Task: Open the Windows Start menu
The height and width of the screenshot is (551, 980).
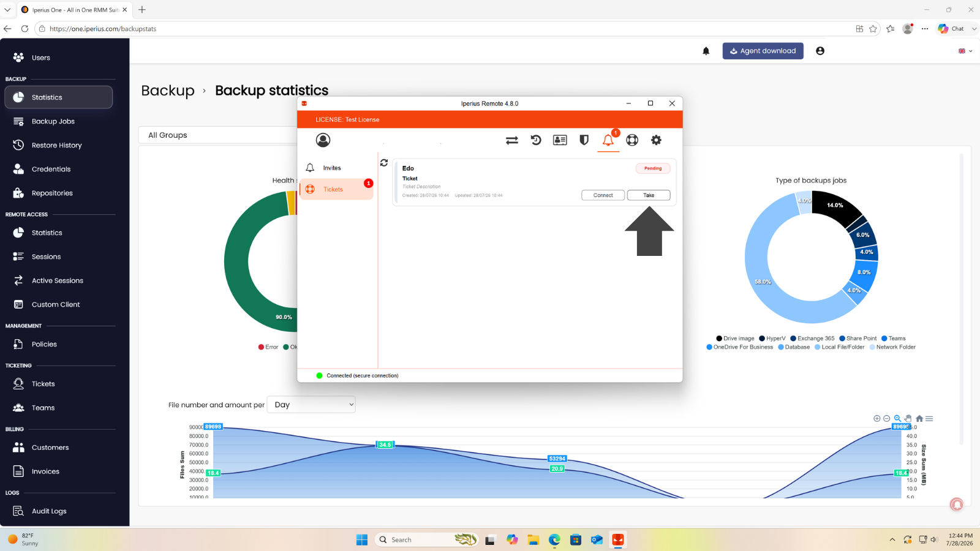Action: point(362,539)
